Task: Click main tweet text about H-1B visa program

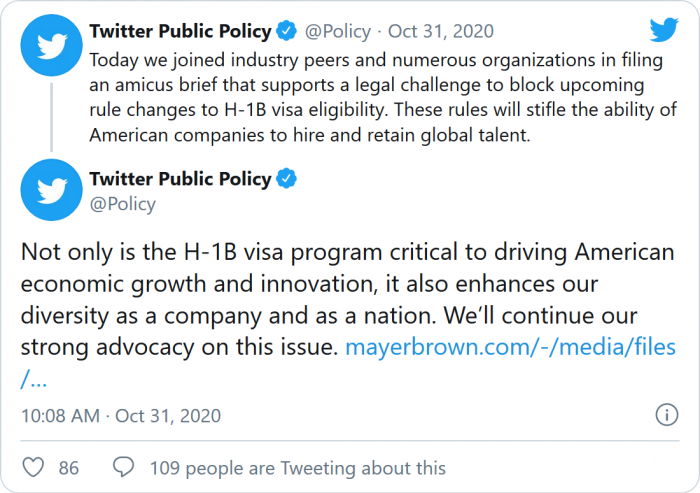Action: pyautogui.click(x=340, y=300)
